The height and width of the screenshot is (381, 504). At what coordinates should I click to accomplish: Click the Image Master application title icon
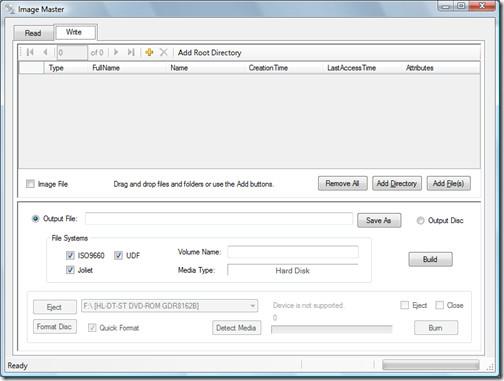coord(10,9)
